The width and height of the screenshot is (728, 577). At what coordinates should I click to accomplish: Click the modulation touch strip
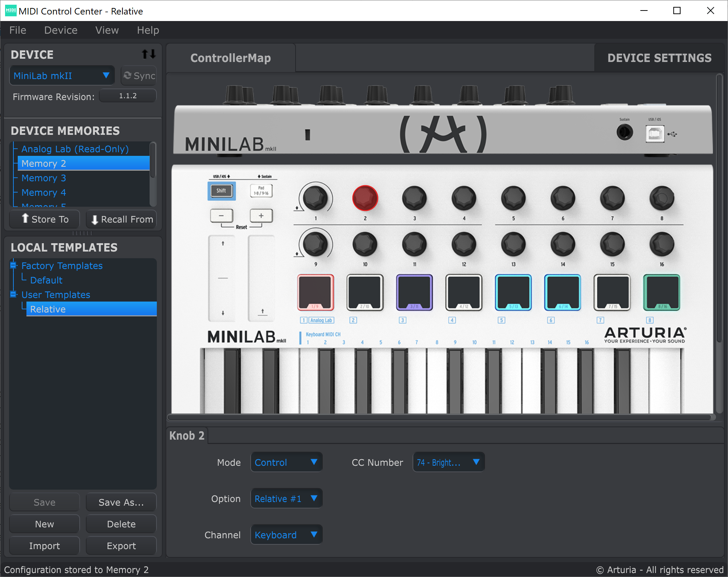[x=262, y=278]
